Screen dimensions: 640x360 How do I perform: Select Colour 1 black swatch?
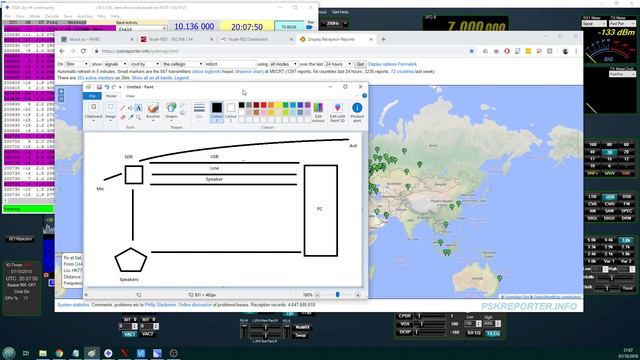tap(217, 111)
